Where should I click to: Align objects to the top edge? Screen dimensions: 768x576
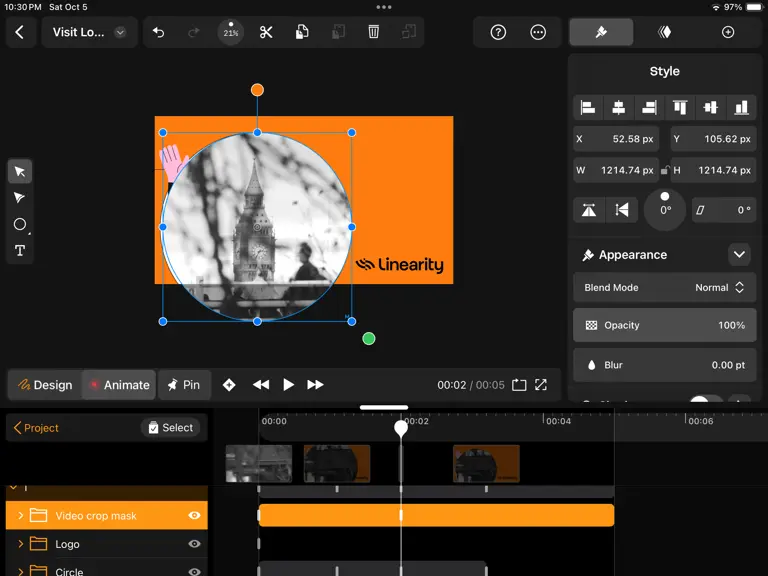coord(680,107)
